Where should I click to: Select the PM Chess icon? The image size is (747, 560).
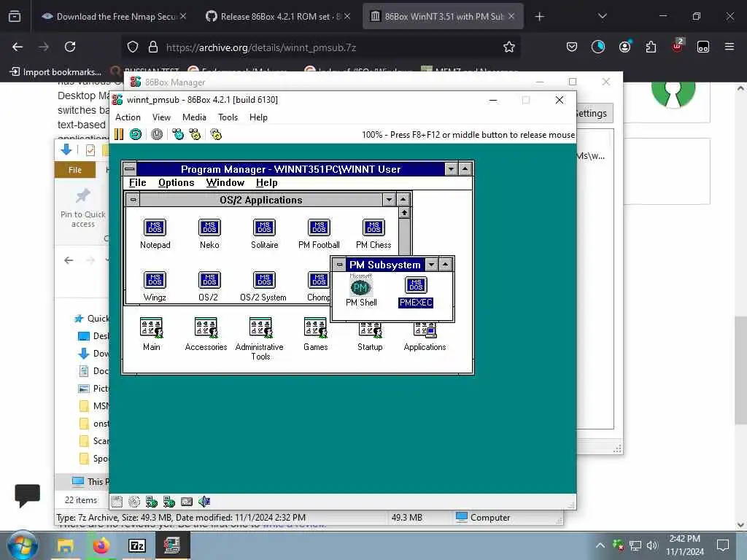pos(373,234)
